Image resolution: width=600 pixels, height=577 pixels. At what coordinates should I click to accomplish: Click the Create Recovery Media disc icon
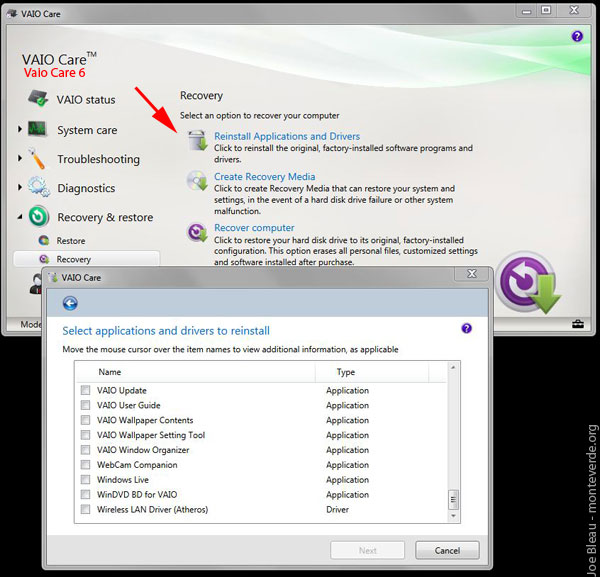197,181
